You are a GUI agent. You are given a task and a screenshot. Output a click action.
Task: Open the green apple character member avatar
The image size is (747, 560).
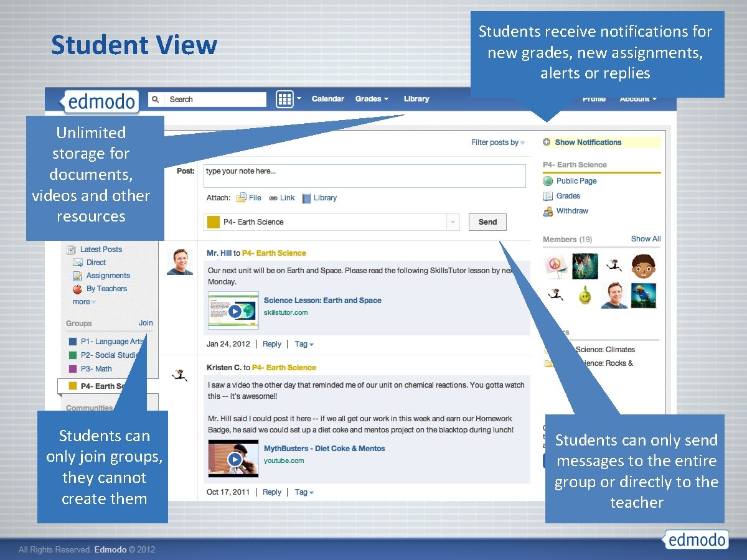[x=584, y=296]
